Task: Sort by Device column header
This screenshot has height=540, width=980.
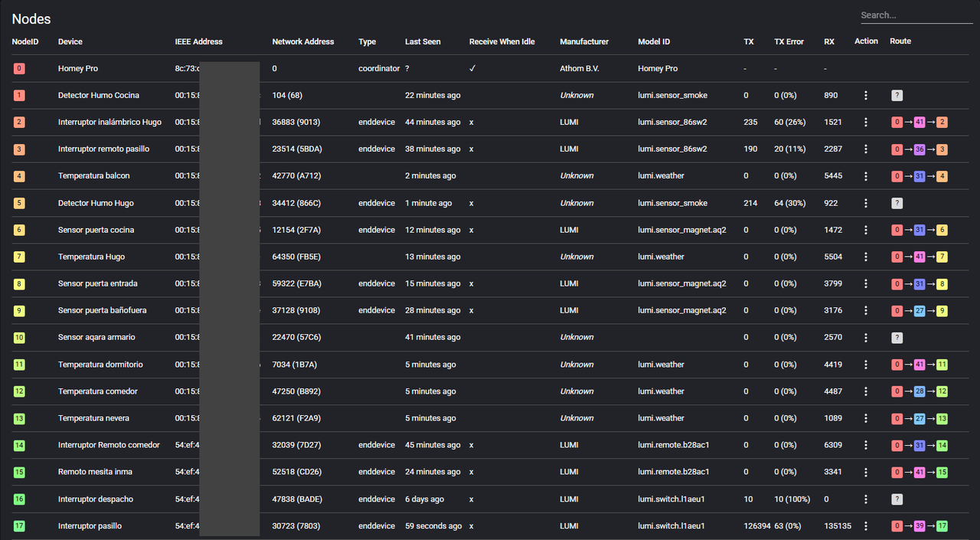Action: 70,41
